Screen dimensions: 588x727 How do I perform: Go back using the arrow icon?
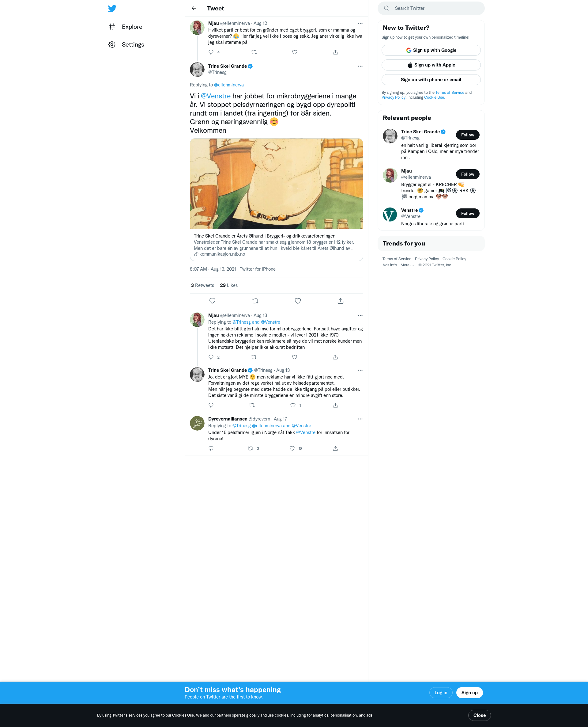click(x=194, y=9)
